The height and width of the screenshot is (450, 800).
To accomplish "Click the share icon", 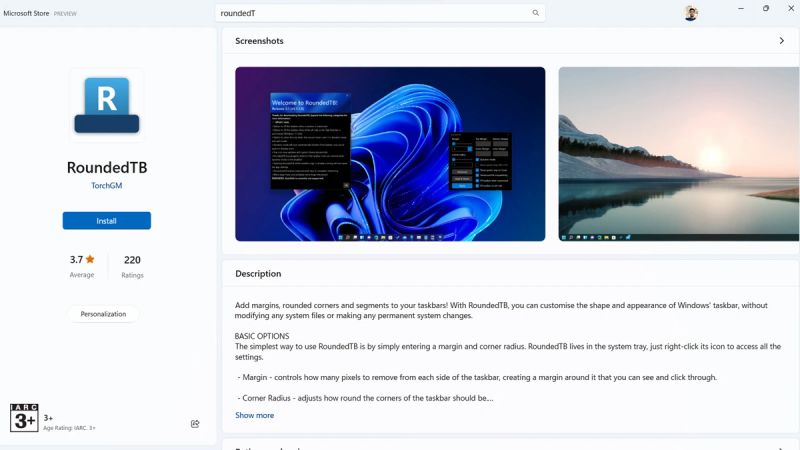I will click(195, 424).
